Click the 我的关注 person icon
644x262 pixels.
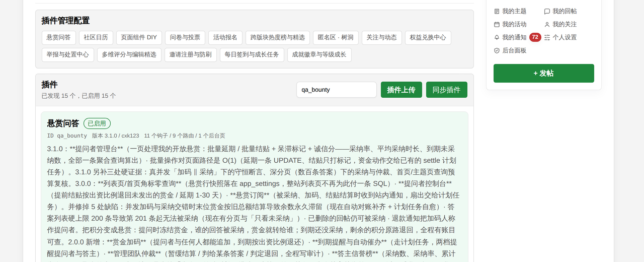(x=547, y=24)
